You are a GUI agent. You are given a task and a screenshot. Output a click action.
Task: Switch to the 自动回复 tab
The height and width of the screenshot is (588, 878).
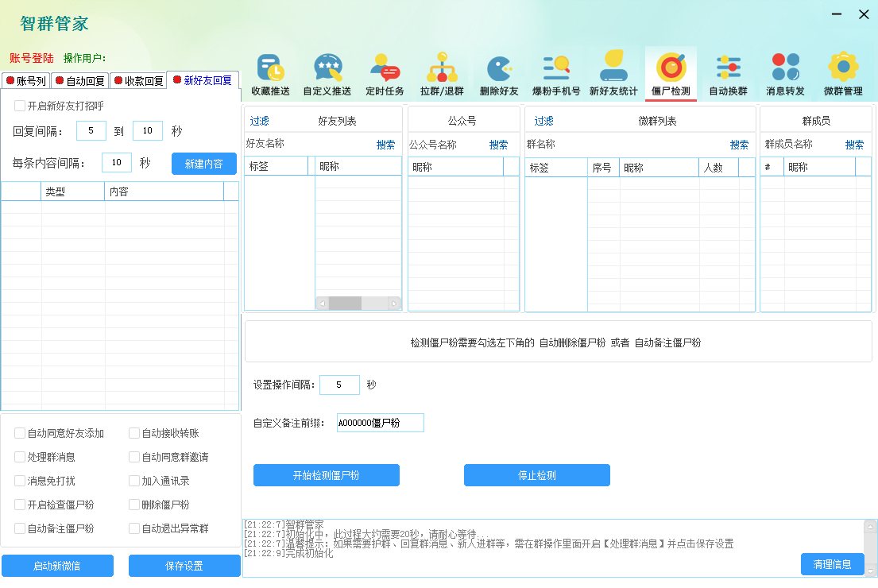79,80
